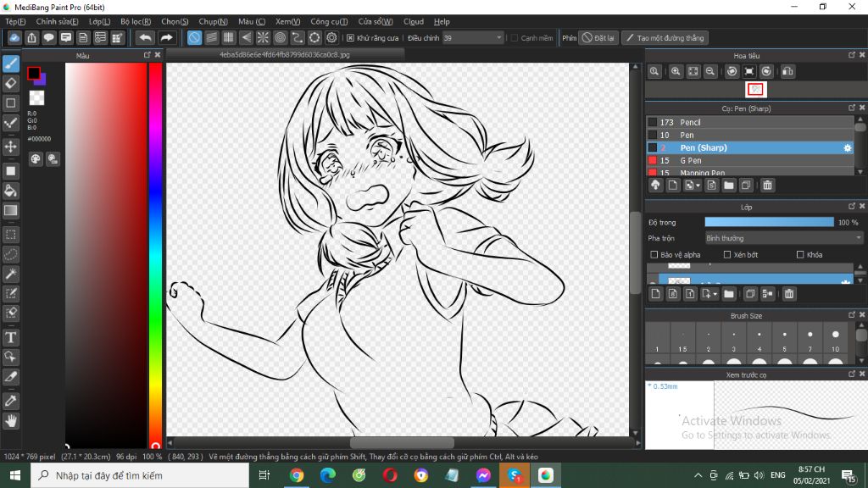Flip the view in Navigator panel
Screen dimensions: 868x488
pyautogui.click(x=787, y=71)
